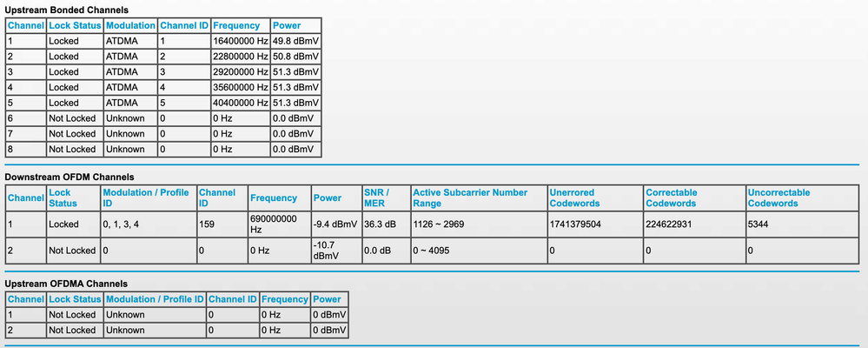Screen dimensions: 868x348
Task: Select the 22800000 Hz frequency cell
Action: (x=241, y=57)
